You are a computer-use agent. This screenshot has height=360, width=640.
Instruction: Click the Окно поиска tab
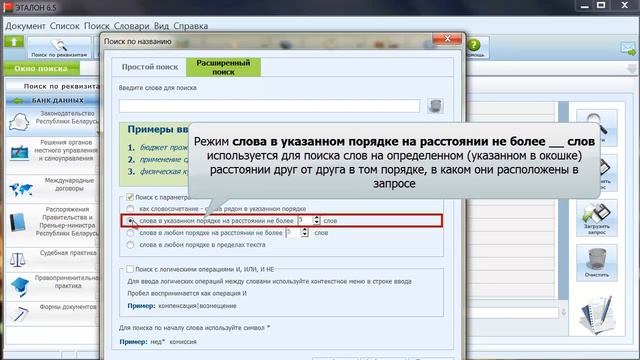41,68
